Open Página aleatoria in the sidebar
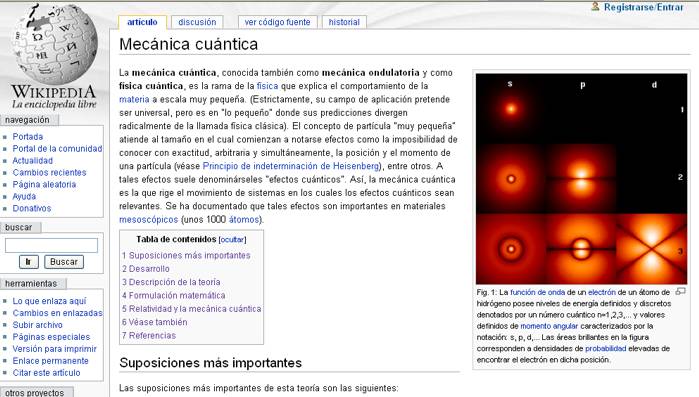 (x=44, y=184)
